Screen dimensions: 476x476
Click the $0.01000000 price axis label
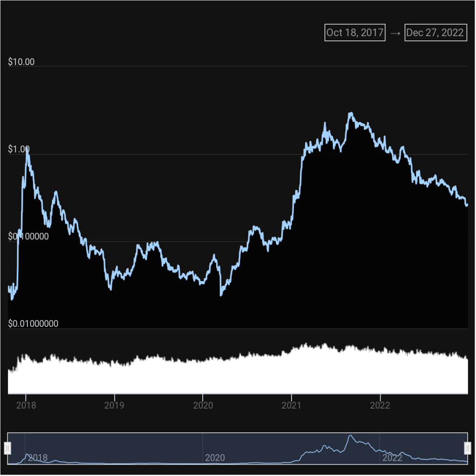[33, 324]
